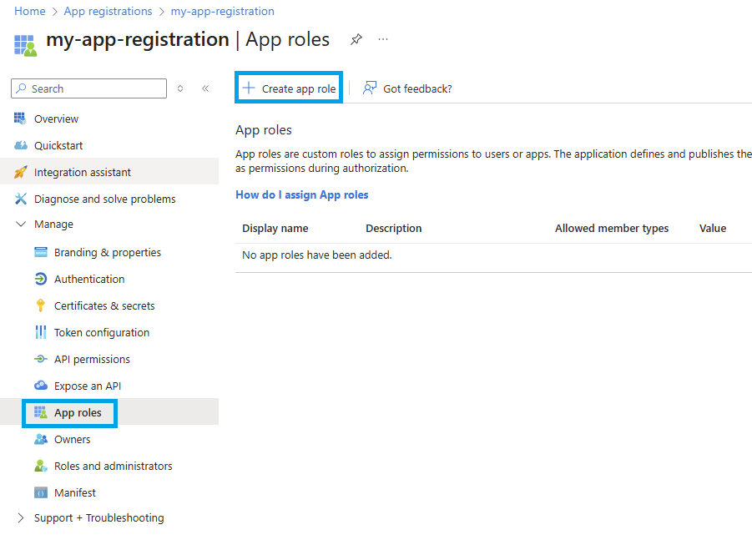752x560 pixels.
Task: Open the Owners page
Action: click(109, 439)
